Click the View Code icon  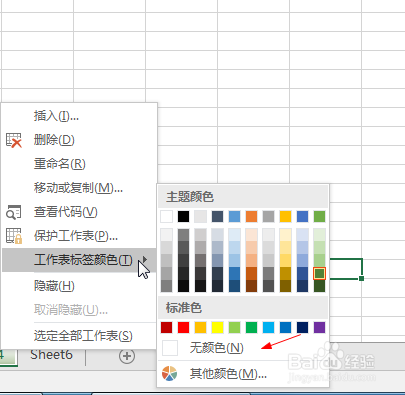14,212
